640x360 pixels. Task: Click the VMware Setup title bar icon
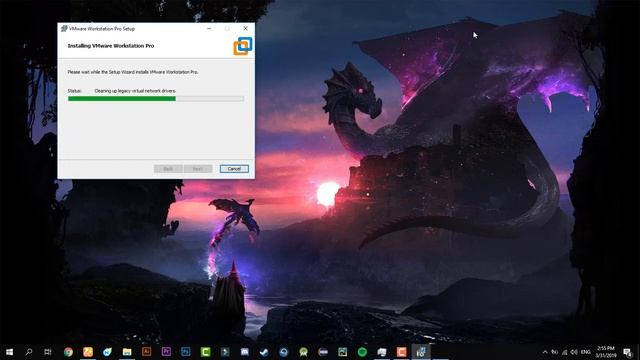coord(64,29)
